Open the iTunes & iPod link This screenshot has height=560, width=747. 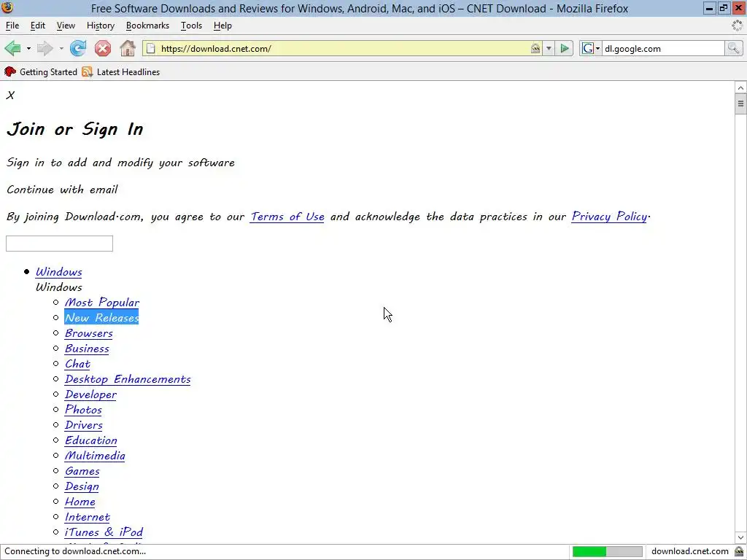(104, 532)
